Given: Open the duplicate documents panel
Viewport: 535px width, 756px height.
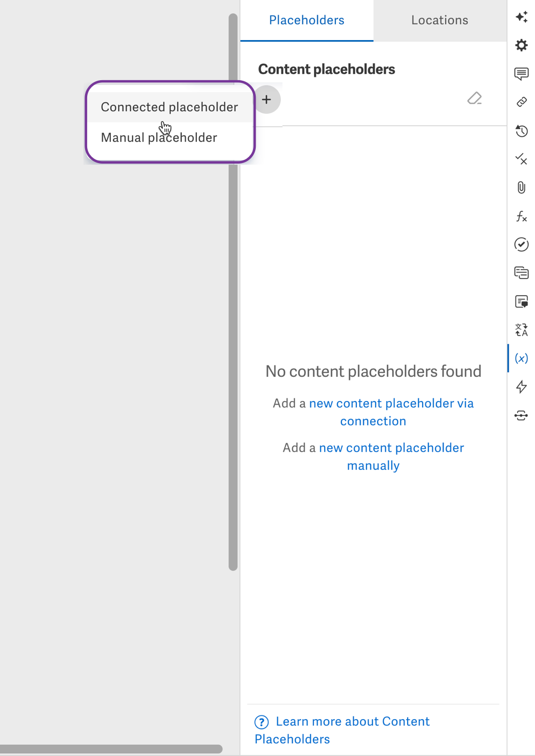Looking at the screenshot, I should (522, 273).
